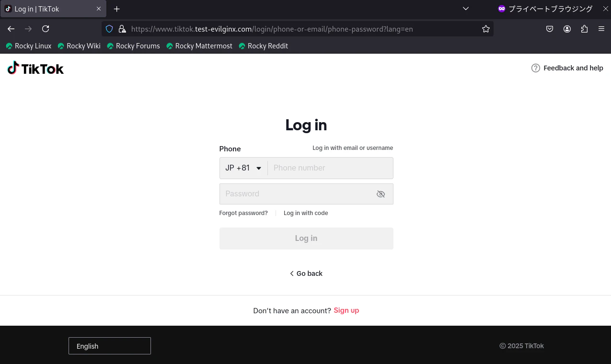Screen dimensions: 611x364
Task: Focus the Phone number field
Action: pyautogui.click(x=330, y=168)
